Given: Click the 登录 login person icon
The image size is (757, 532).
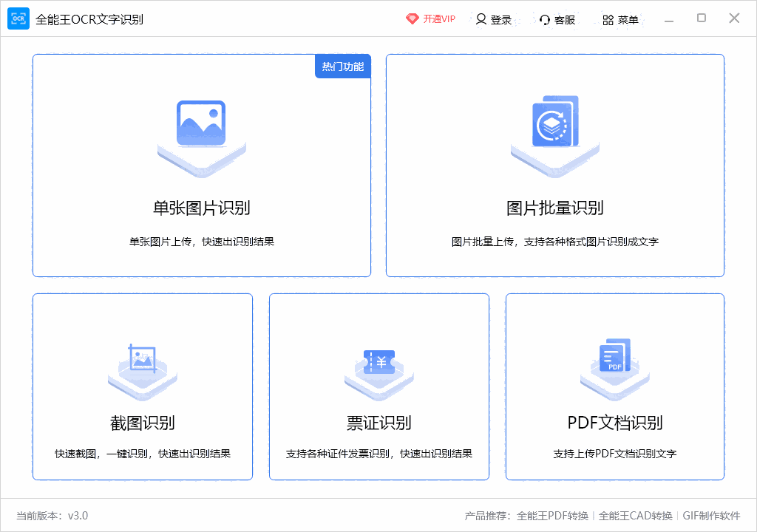Looking at the screenshot, I should [481, 19].
